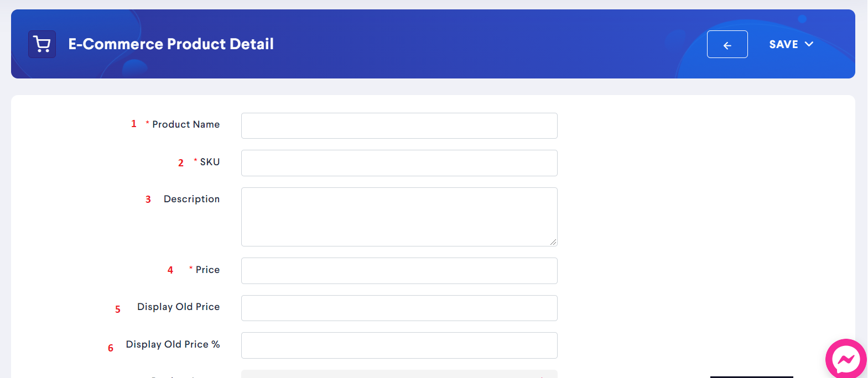Click the SAVE button text
This screenshot has width=868, height=378.
coord(783,44)
